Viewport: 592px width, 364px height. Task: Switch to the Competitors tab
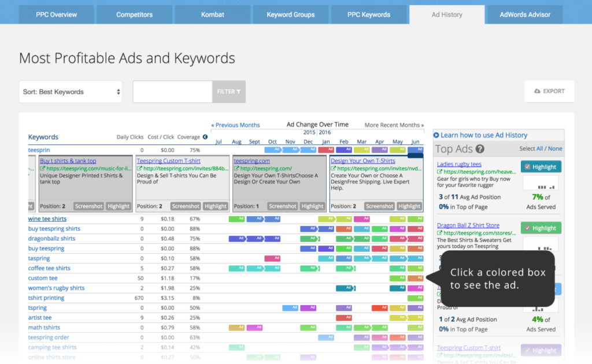[134, 14]
